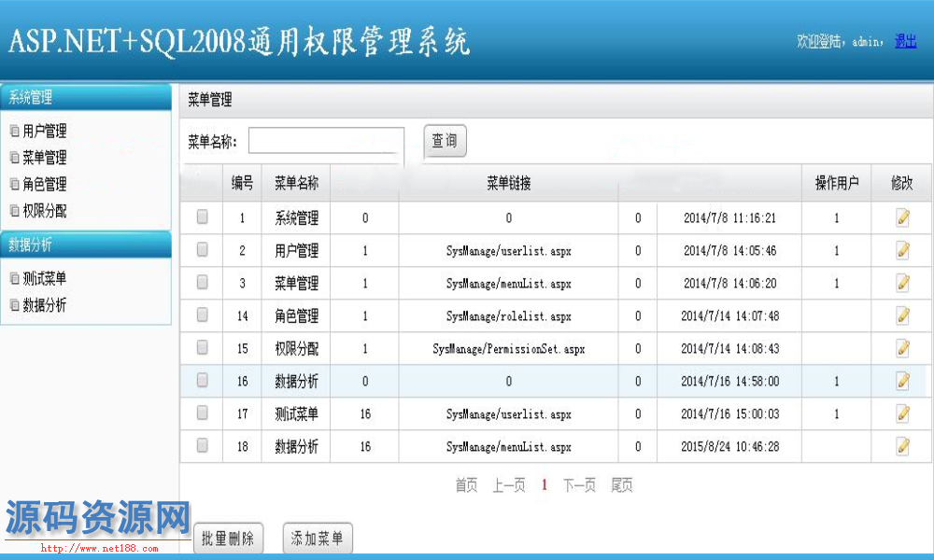Viewport: 934px width, 560px height.
Task: Edit row 1 系统管理 via pencil icon
Action: pyautogui.click(x=902, y=217)
